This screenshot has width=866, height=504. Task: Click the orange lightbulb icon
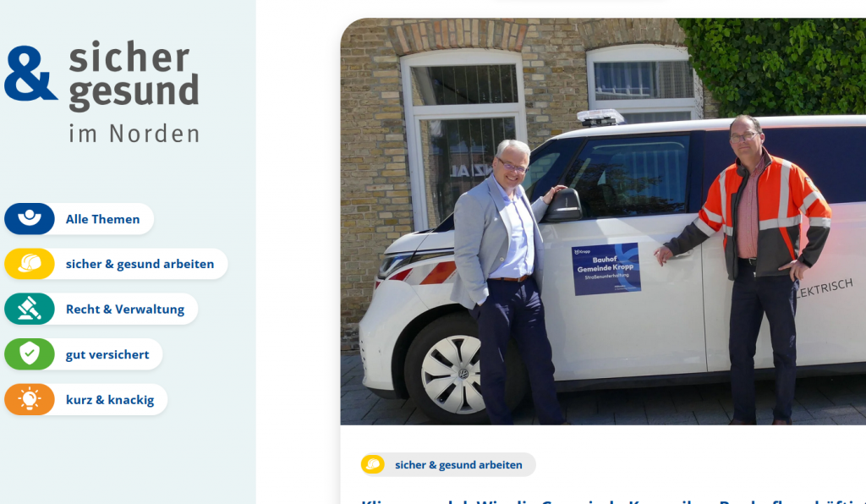pyautogui.click(x=30, y=400)
